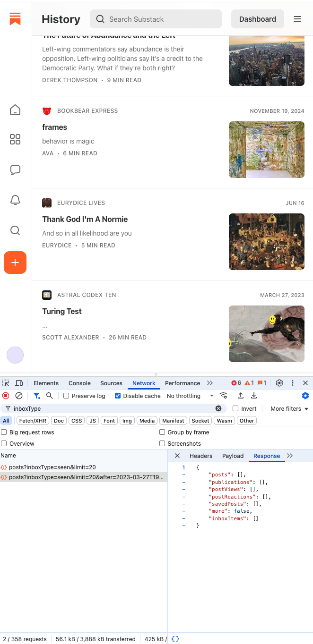313x644 pixels.
Task: Open the Chat bubble sidebar icon
Action: click(x=15, y=169)
